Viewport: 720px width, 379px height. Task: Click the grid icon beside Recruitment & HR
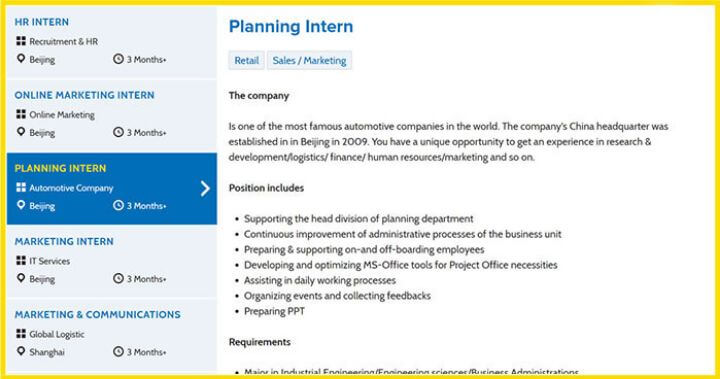[x=21, y=41]
